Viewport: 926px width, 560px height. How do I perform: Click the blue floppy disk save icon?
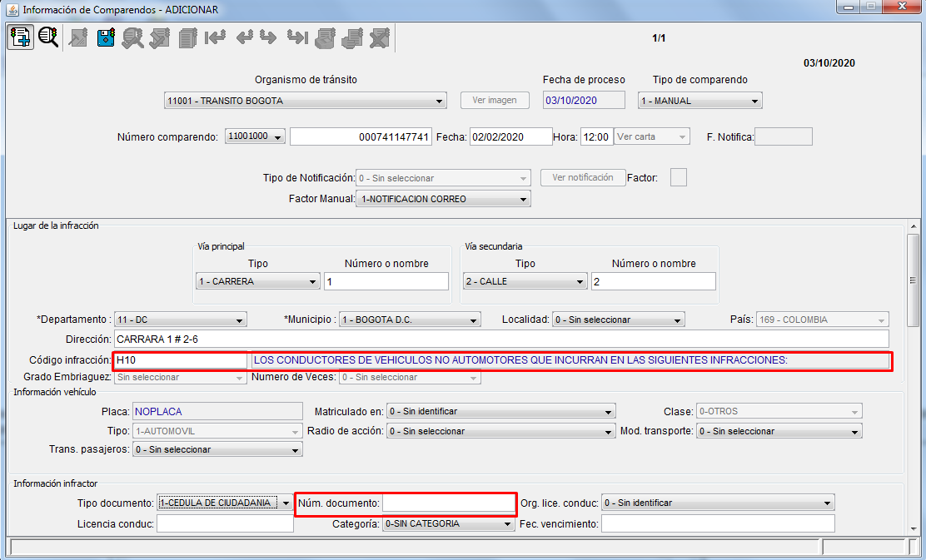(x=106, y=37)
